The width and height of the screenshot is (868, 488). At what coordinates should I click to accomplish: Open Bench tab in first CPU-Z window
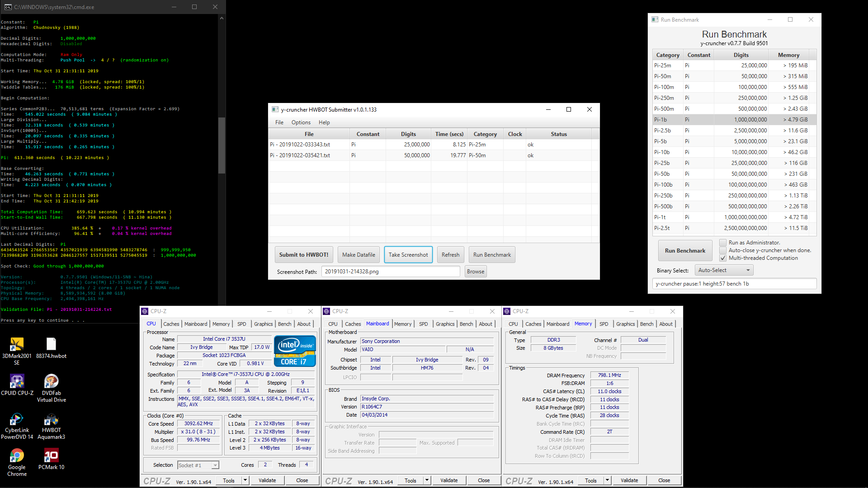tap(285, 324)
